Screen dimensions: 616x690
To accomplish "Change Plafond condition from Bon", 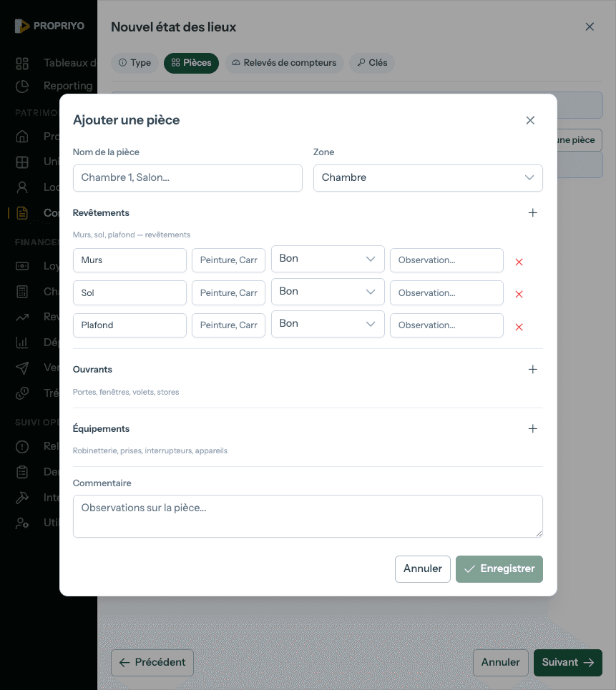I will click(x=328, y=324).
